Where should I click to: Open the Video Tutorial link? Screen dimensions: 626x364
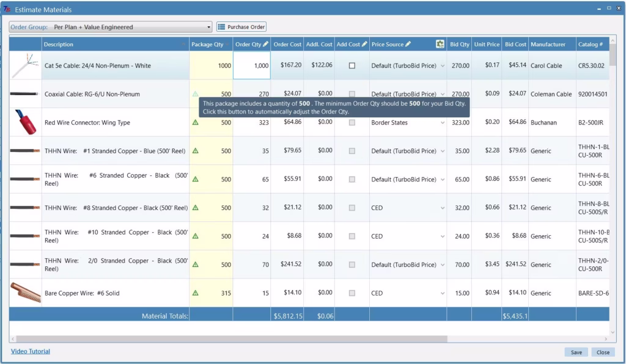(x=31, y=351)
